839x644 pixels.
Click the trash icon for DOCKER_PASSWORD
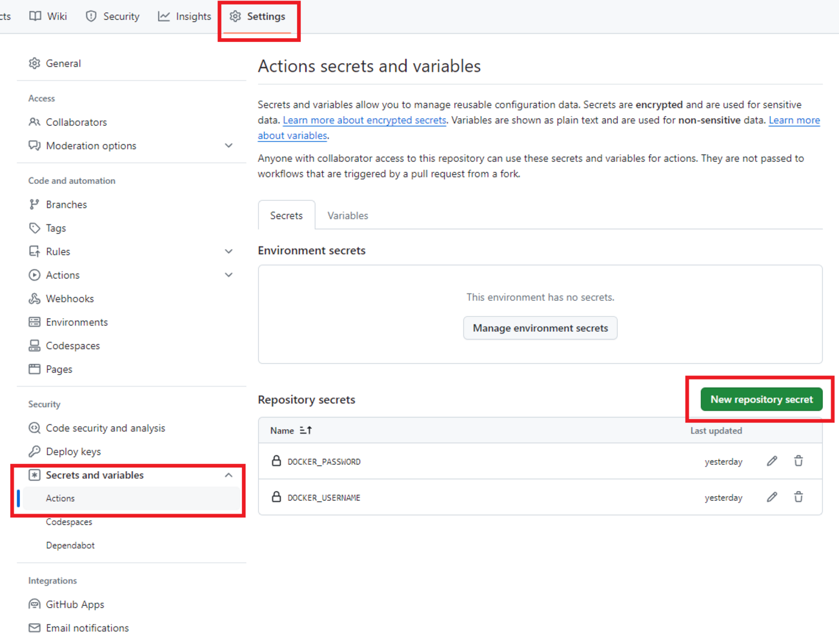pos(798,461)
